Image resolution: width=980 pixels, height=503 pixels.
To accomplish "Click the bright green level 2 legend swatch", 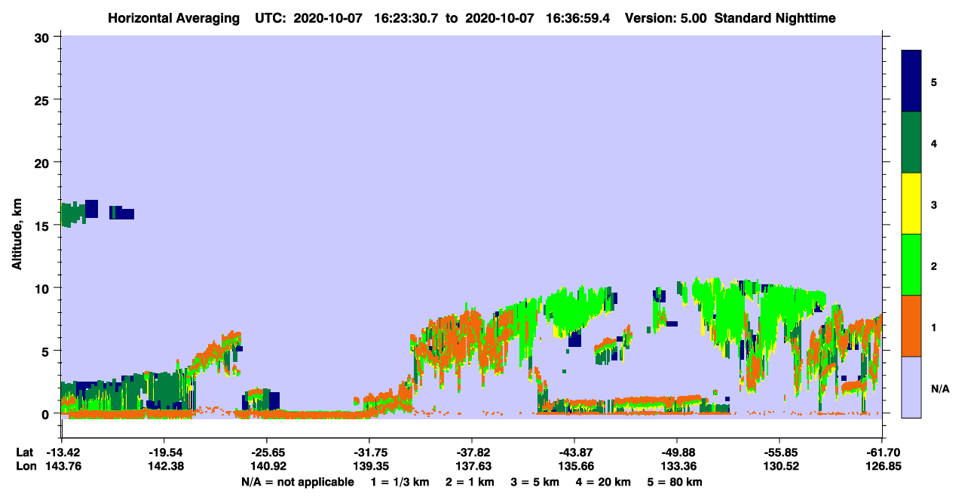I will coord(911,265).
